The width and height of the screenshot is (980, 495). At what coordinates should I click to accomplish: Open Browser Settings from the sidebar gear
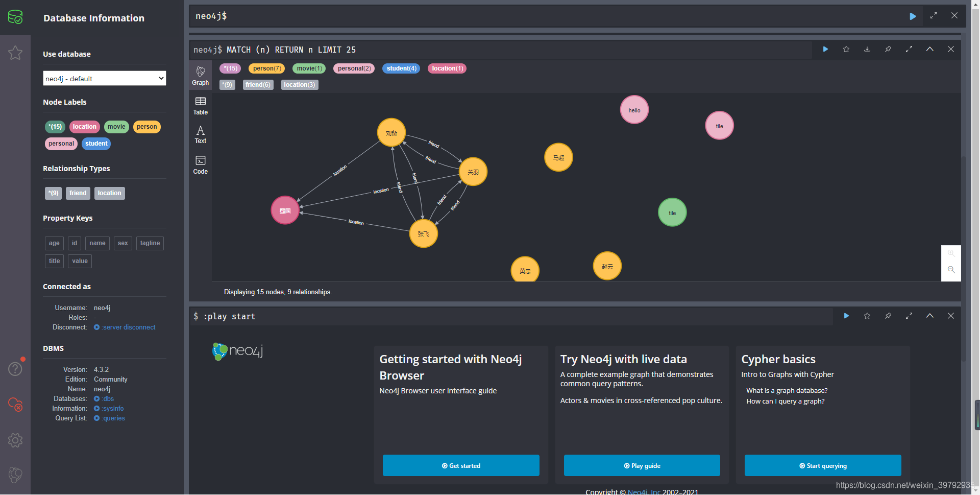[15, 440]
